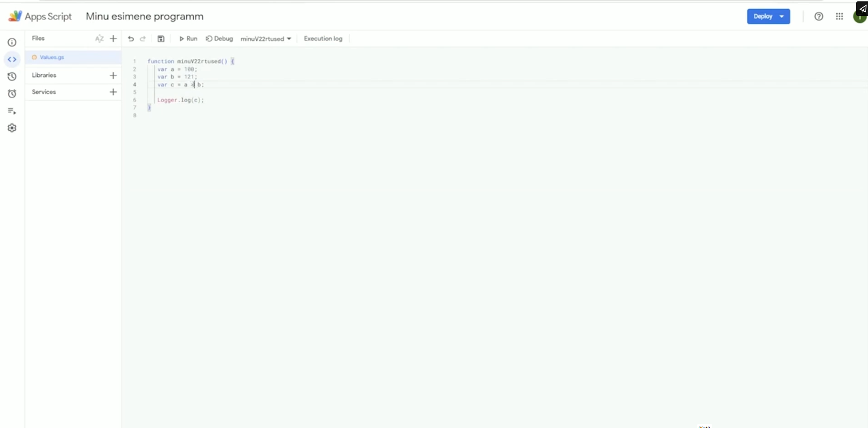Rename project title Minu esimene programm
This screenshot has width=868, height=428.
point(145,16)
